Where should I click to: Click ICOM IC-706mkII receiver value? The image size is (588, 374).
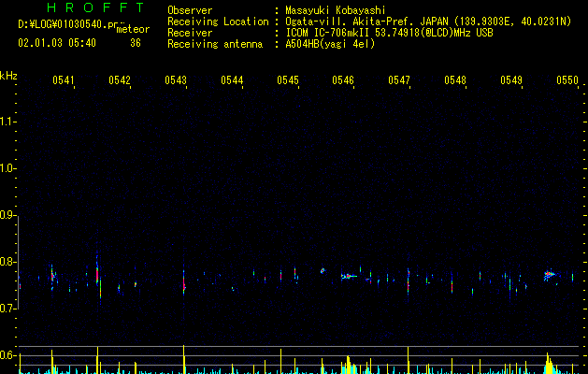tap(389, 33)
